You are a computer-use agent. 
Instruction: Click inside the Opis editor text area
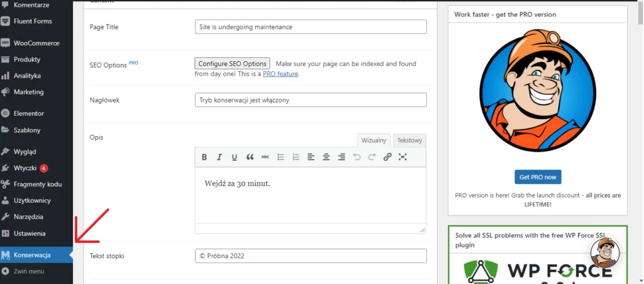click(x=311, y=195)
